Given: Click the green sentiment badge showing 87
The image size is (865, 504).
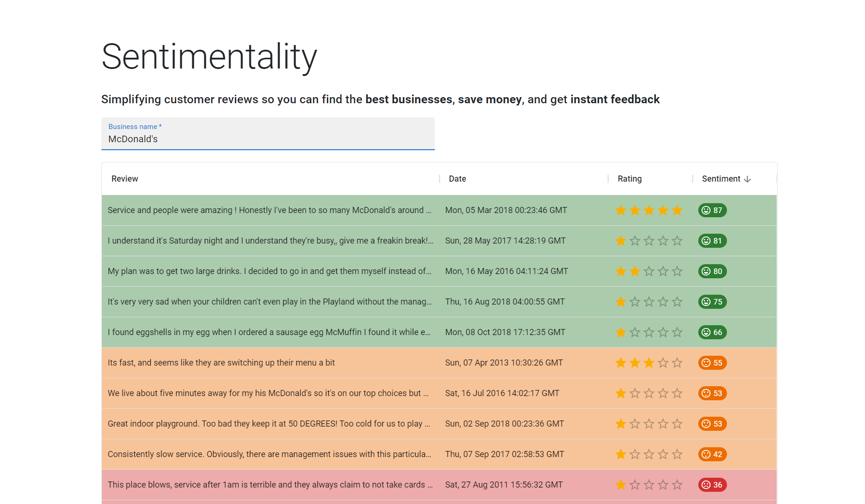Looking at the screenshot, I should coord(712,210).
